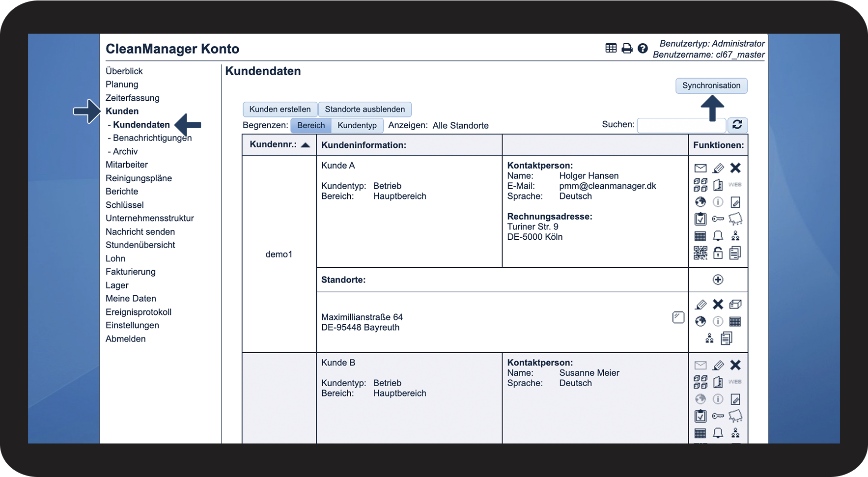Open the clipboard checklist icon for Kunde A
The width and height of the screenshot is (868, 477).
click(700, 219)
